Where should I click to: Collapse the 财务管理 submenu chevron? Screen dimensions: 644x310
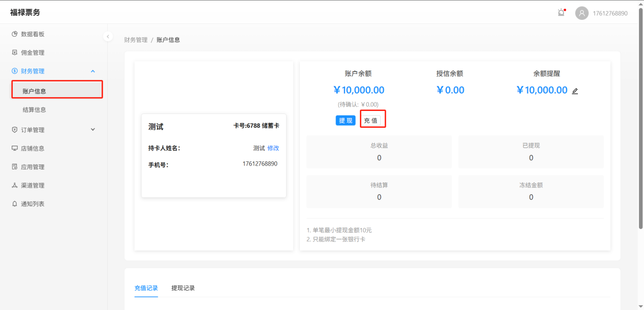coord(93,71)
